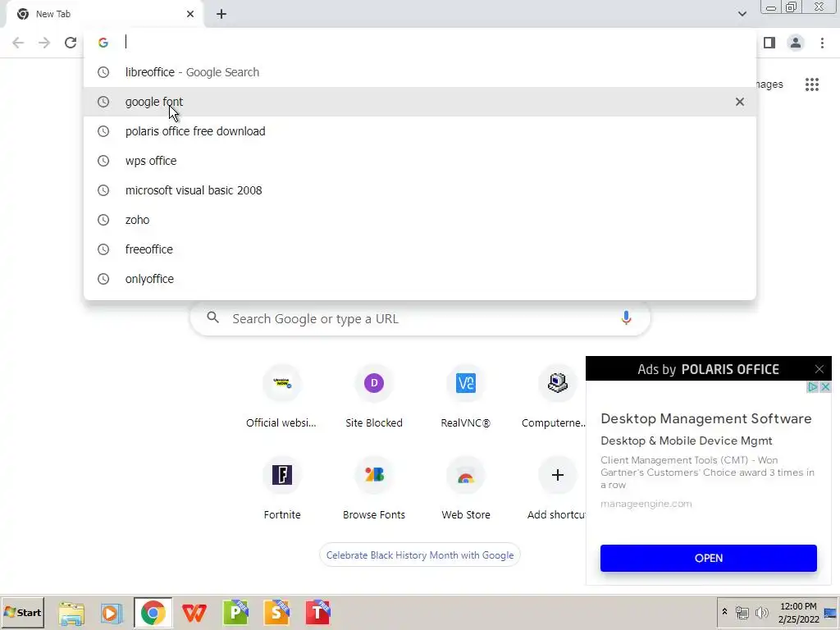The width and height of the screenshot is (840, 630).
Task: Click the browser Back arrow
Action: pos(18,43)
